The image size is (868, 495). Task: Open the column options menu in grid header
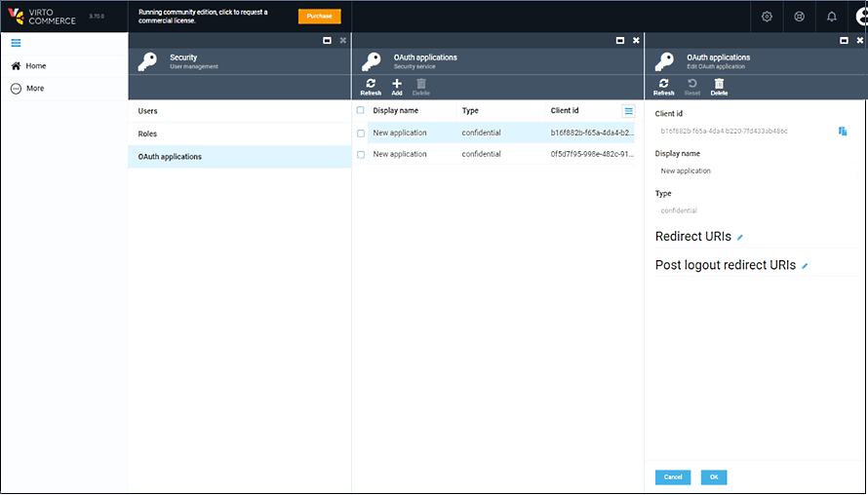(629, 111)
